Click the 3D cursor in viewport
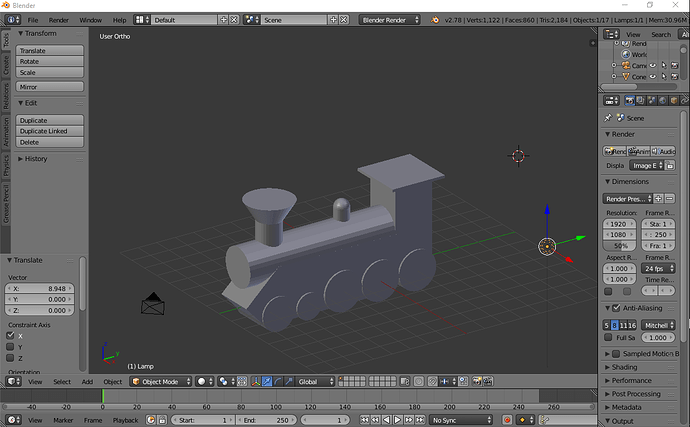Viewport: 690px width, 427px height. click(x=518, y=155)
